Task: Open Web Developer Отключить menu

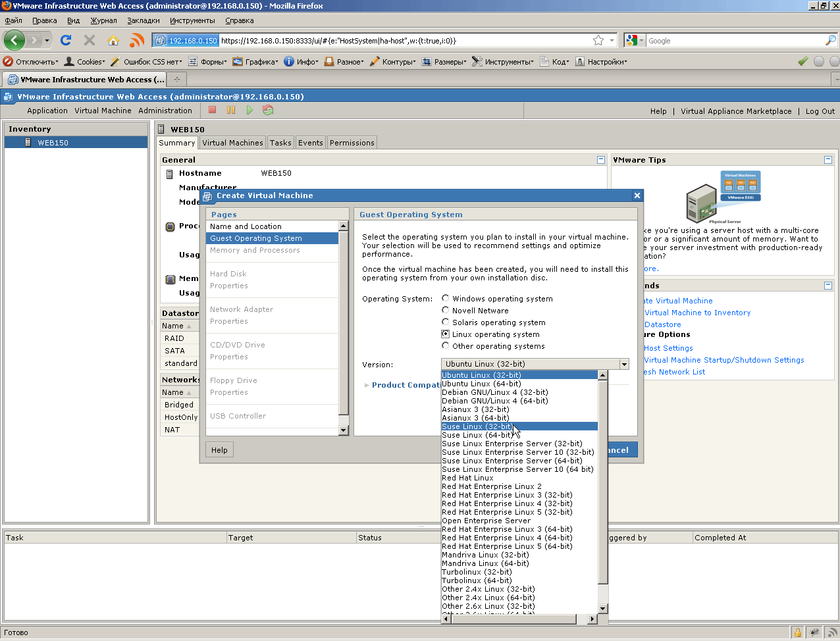Action: [x=31, y=61]
